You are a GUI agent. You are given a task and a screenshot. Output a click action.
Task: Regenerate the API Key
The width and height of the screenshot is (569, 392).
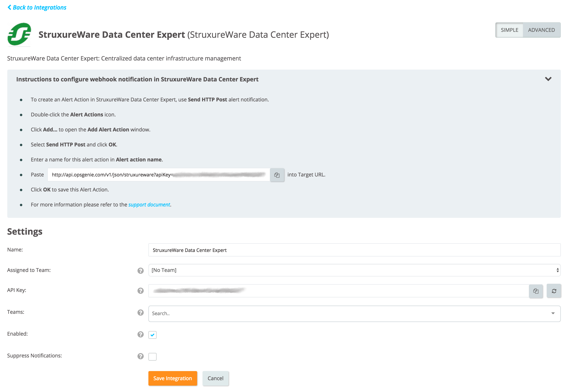tap(554, 291)
